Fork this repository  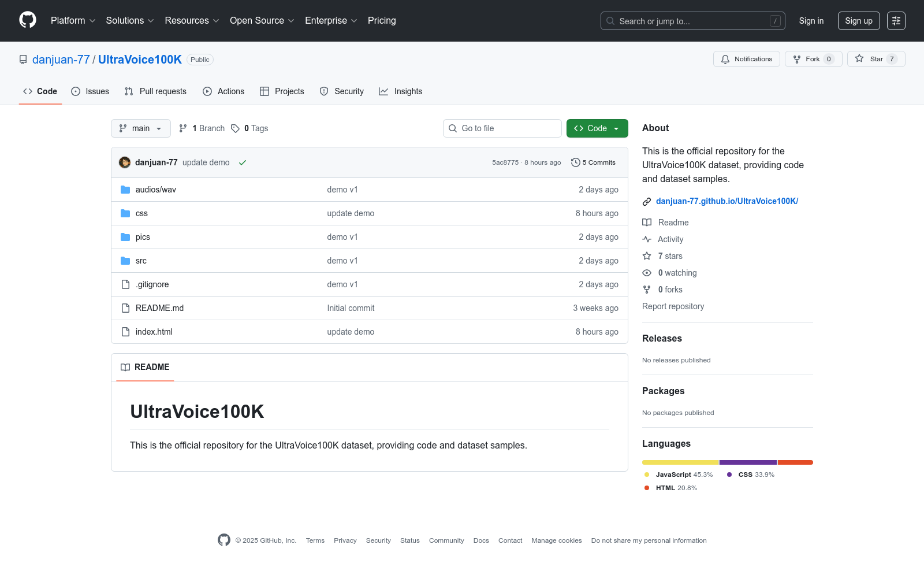pyautogui.click(x=814, y=59)
